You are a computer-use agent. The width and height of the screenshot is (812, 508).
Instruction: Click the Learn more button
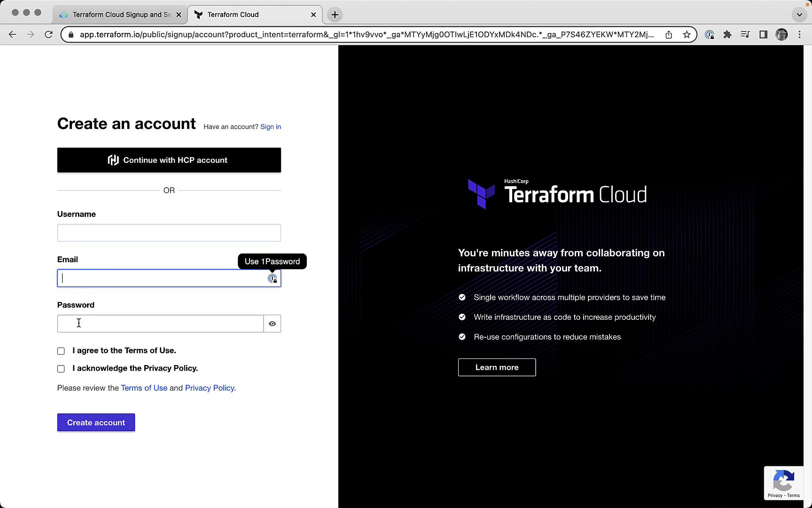497,367
